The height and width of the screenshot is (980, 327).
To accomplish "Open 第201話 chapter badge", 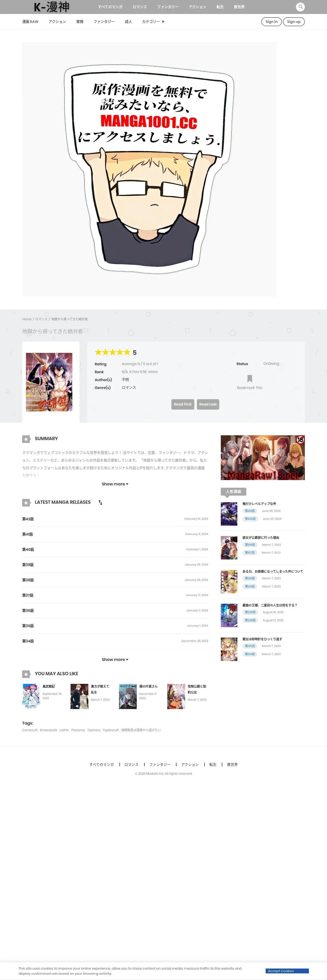I will pyautogui.click(x=250, y=511).
